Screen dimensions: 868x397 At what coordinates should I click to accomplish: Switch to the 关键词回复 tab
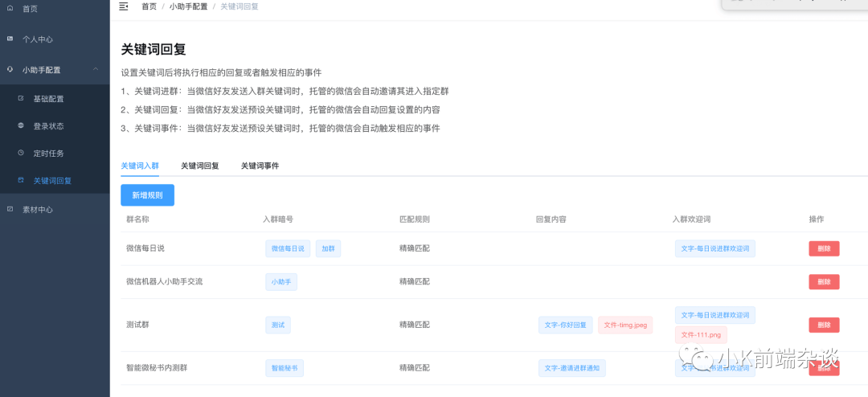tap(200, 166)
